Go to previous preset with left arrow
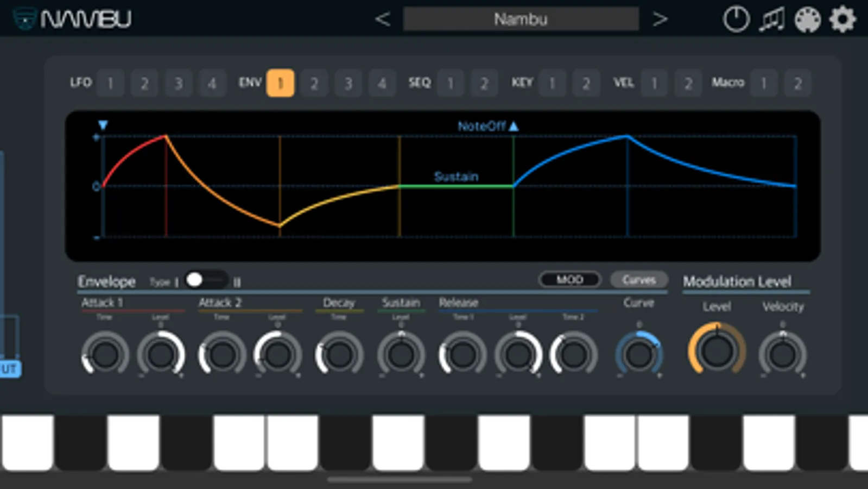Viewport: 868px width, 489px height. (383, 20)
